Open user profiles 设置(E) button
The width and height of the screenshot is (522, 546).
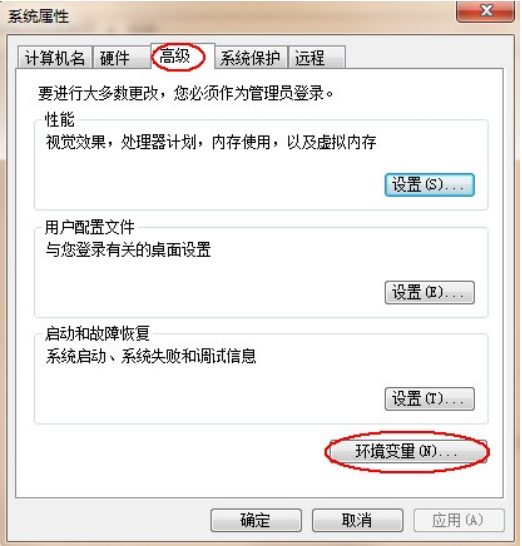click(429, 292)
